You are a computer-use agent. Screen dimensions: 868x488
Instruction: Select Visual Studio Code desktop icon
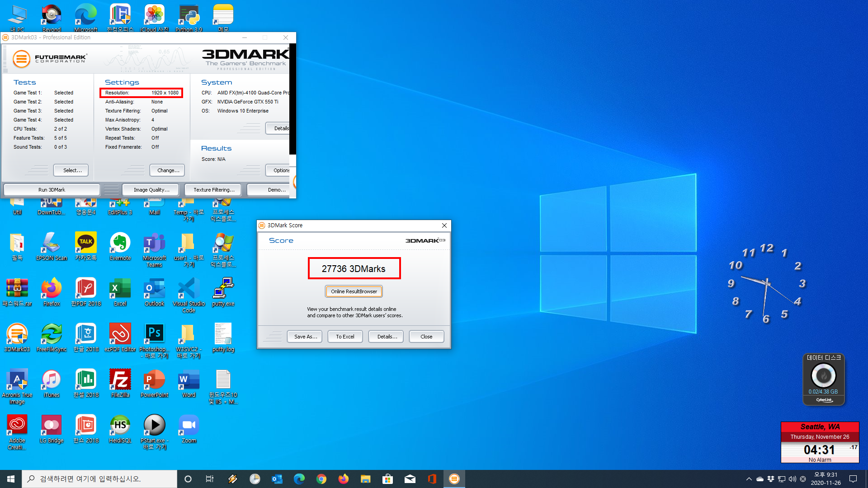[x=189, y=296]
